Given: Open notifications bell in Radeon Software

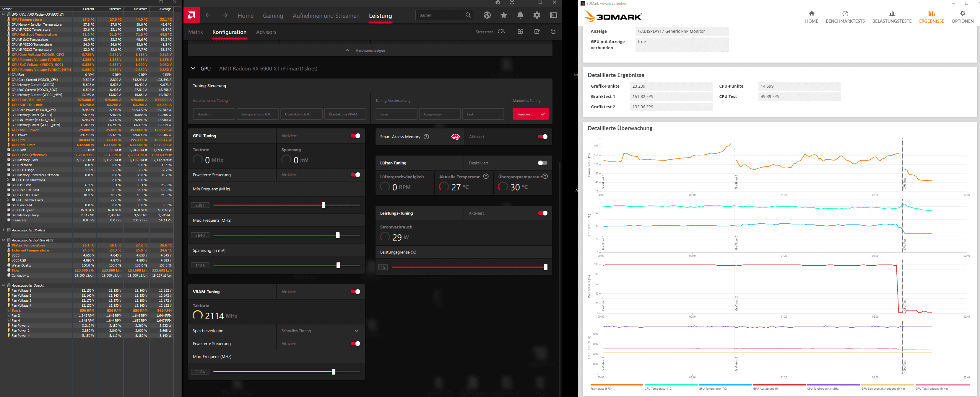Looking at the screenshot, I should pyautogui.click(x=520, y=15).
